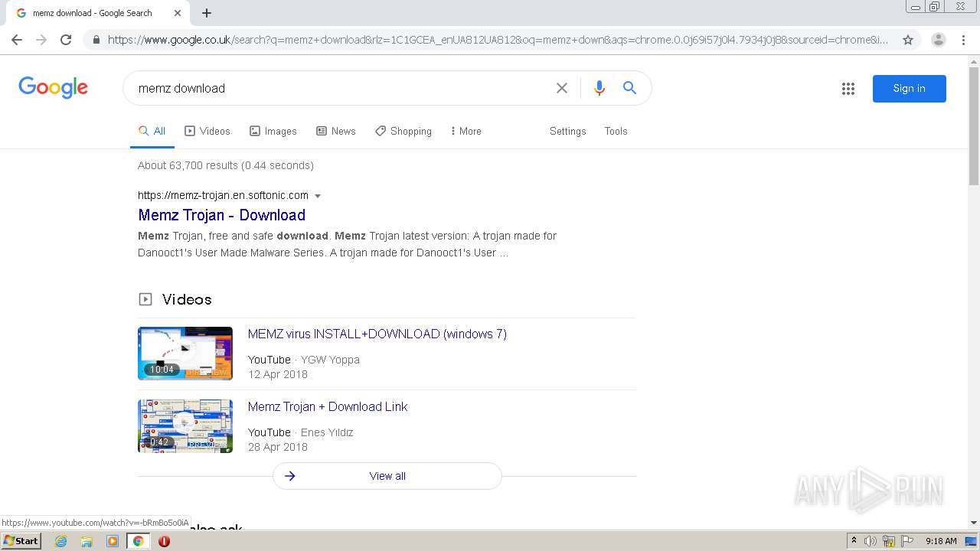
Task: Start voice search with the microphone icon
Action: tap(599, 88)
